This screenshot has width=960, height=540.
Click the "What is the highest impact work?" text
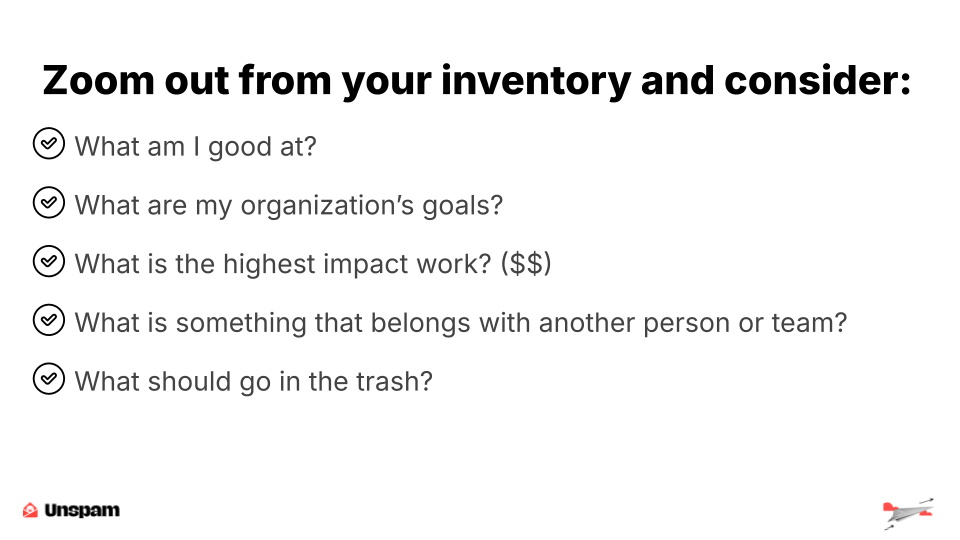coord(283,264)
